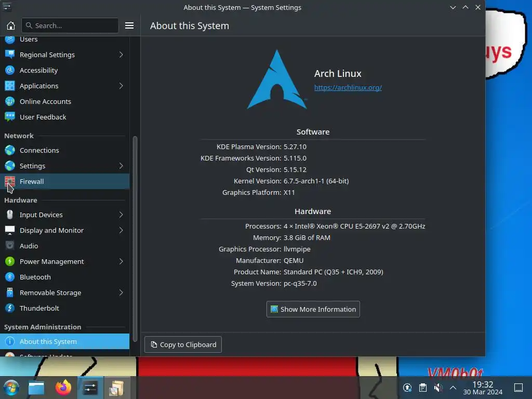
Task: Open the start menu on taskbar
Action: [x=11, y=388]
